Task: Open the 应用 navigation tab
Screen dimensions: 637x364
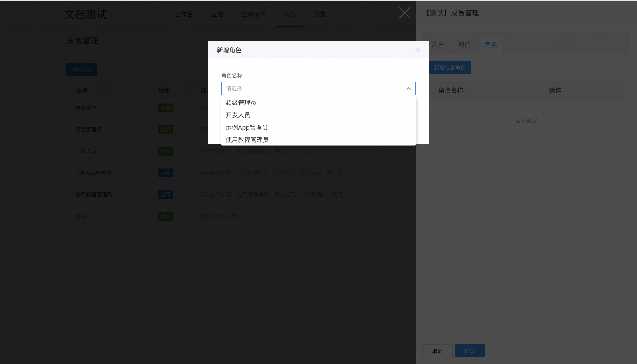Action: pyautogui.click(x=217, y=14)
